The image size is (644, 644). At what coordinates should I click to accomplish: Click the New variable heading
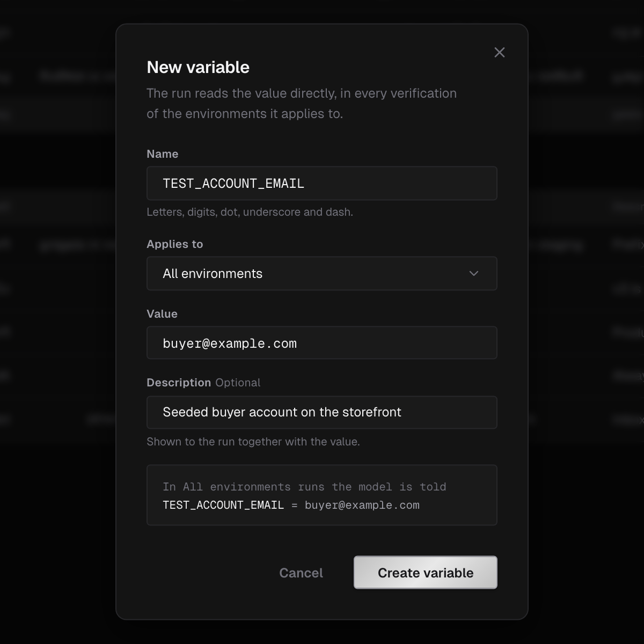tap(198, 67)
